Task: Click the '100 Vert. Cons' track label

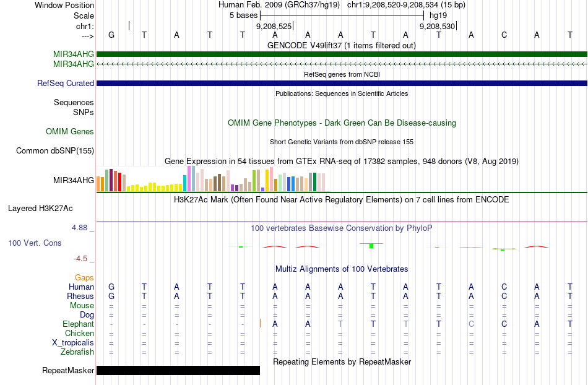Action: pos(35,243)
